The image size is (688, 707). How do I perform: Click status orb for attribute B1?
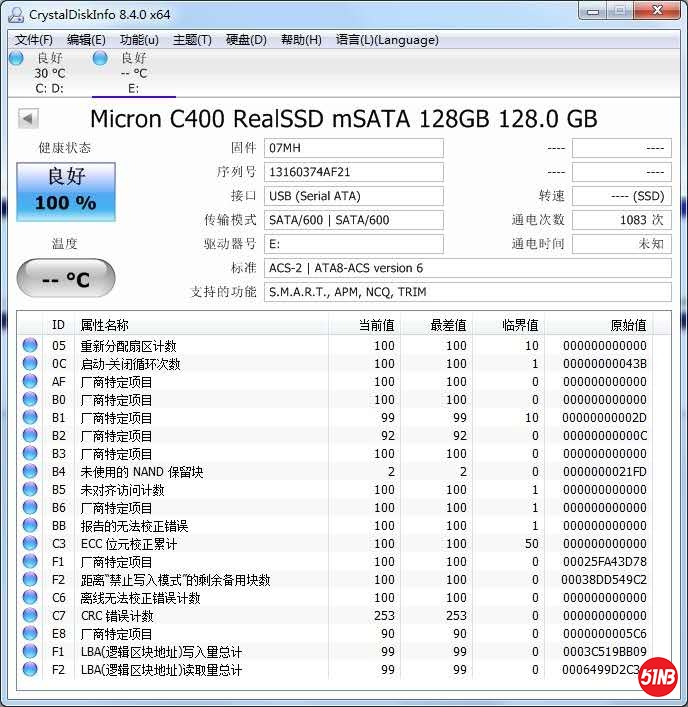(x=30, y=417)
